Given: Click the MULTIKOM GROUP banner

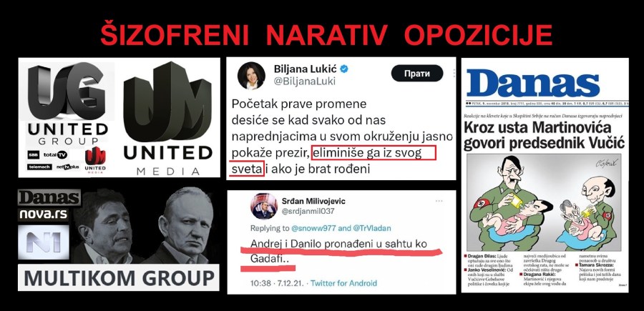Looking at the screenshot, I should pyautogui.click(x=119, y=278).
